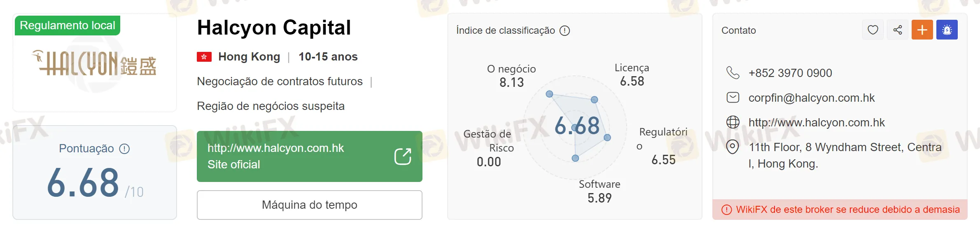This screenshot has width=980, height=233.
Task: Click the phone icon in Contato
Action: tap(733, 73)
